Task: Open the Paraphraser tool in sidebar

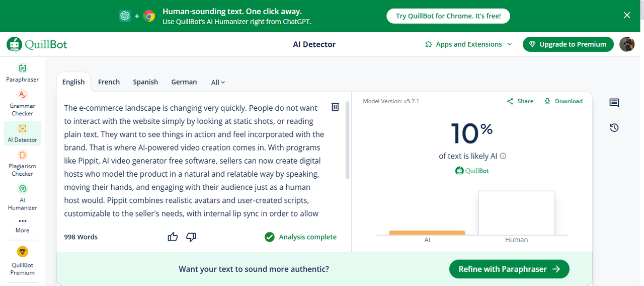Action: [x=22, y=73]
